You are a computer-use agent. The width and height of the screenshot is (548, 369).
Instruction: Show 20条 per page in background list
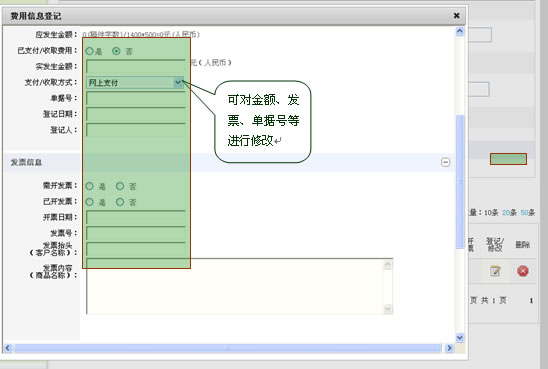[x=509, y=212]
